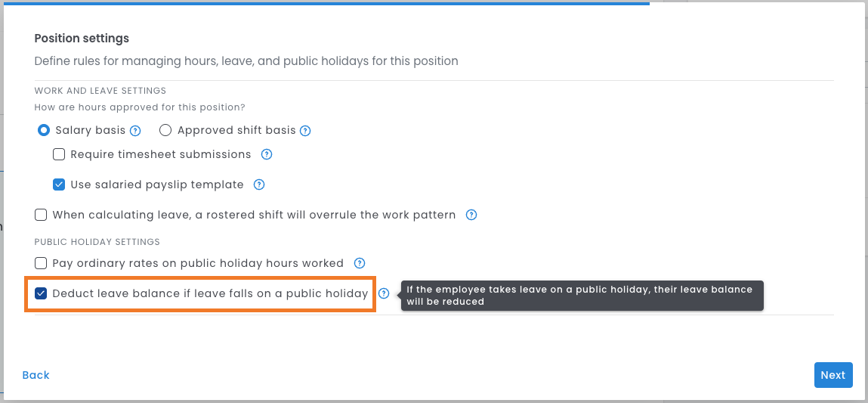The width and height of the screenshot is (868, 403).
Task: Enable Pay ordinary rates on public holiday hours
Action: (x=41, y=263)
